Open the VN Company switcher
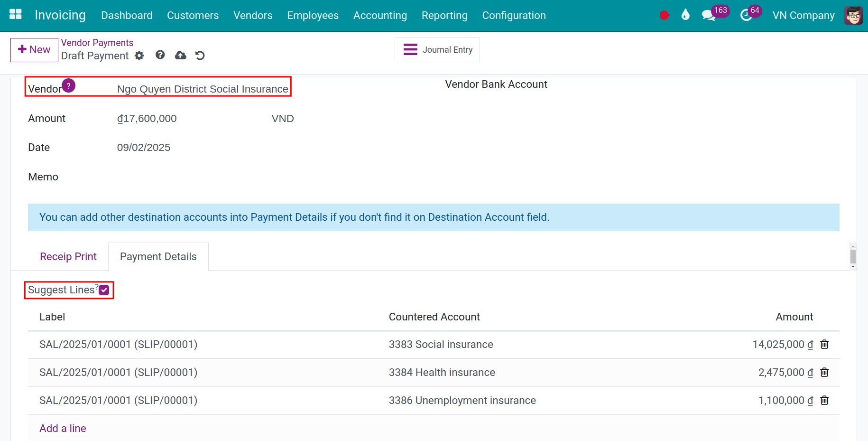 [803, 16]
